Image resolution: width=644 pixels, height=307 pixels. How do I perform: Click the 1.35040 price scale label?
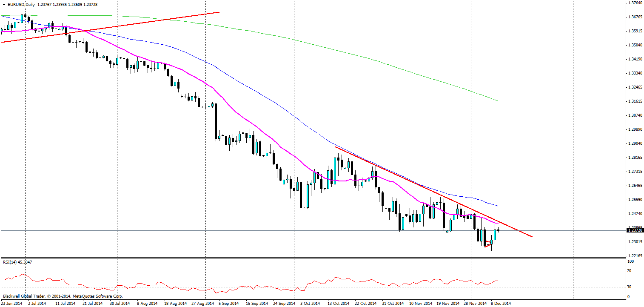point(635,45)
